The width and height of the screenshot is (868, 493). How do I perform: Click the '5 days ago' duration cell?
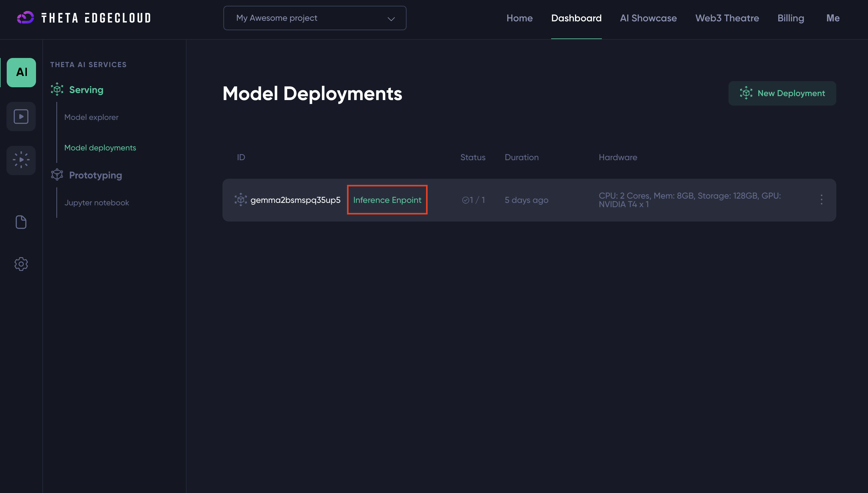[526, 200]
